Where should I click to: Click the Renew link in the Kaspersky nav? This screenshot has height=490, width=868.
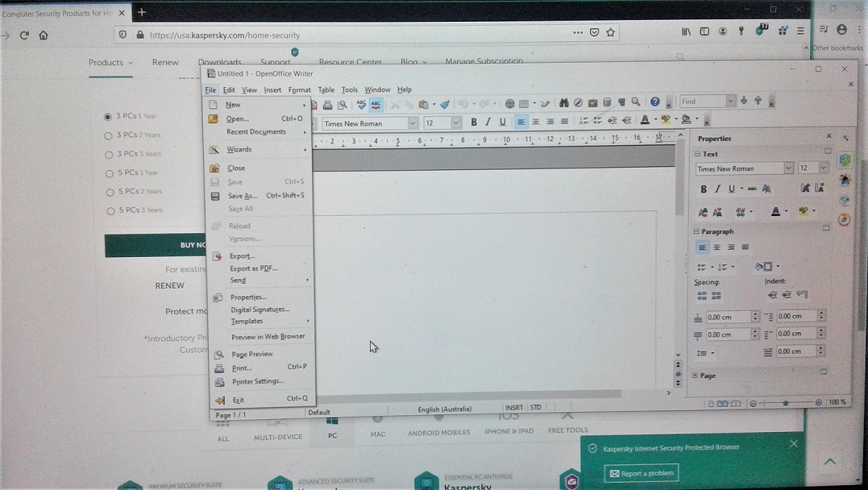pyautogui.click(x=165, y=62)
